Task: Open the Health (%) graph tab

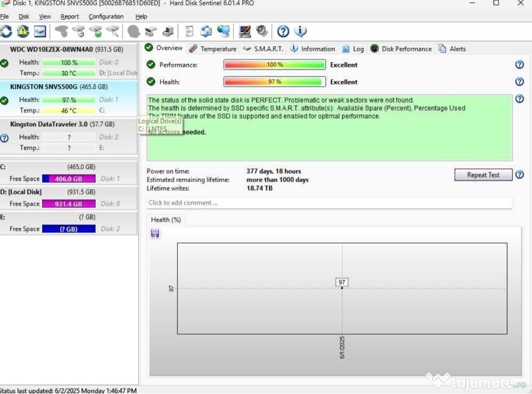Action: point(166,220)
